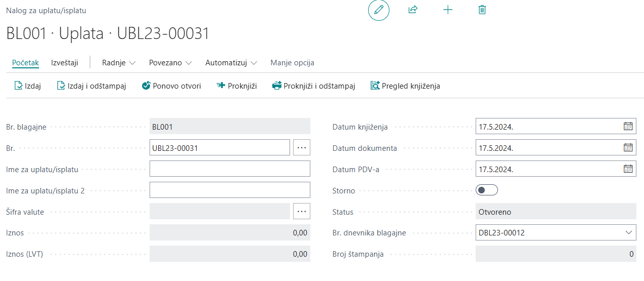Switch to the Izveštaji tab
Screen dimensions: 644x281
pyautogui.click(x=64, y=63)
